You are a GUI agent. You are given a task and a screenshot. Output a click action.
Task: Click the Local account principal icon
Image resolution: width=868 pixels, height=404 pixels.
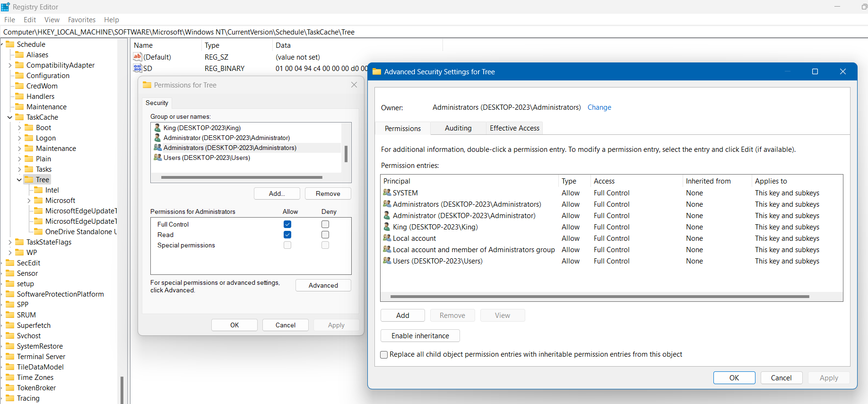387,238
